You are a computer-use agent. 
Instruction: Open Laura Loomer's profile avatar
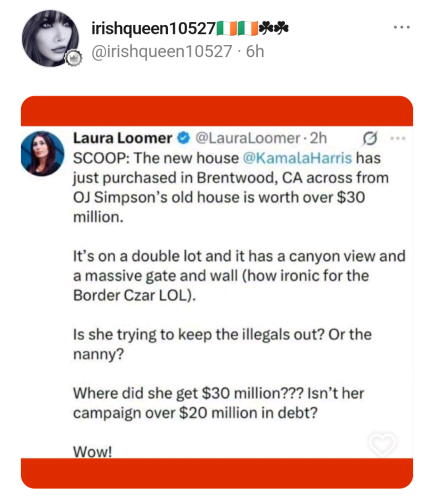click(42, 153)
